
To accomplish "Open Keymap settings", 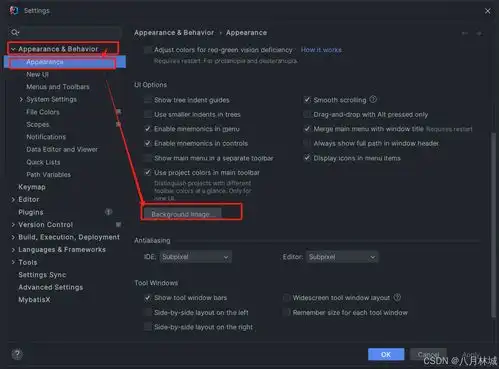I will [x=32, y=187].
